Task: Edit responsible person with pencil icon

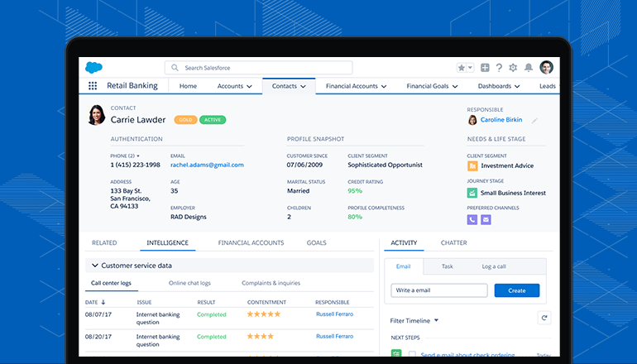Action: tap(534, 120)
